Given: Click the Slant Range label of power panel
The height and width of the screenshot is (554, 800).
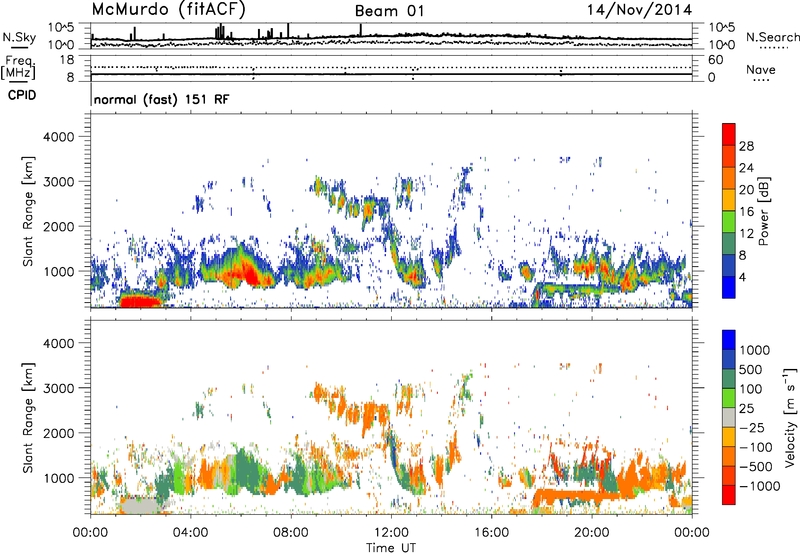Looking at the screenshot, I should click(x=28, y=211).
